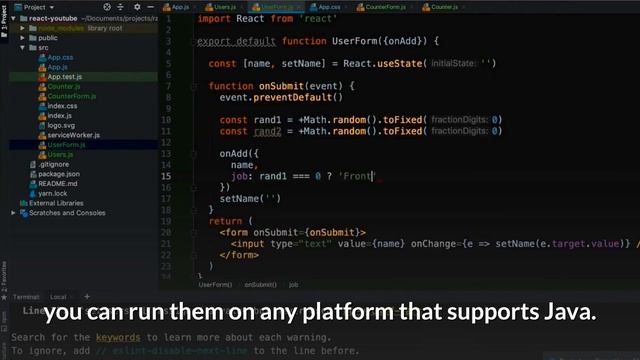The image size is (640, 360).
Task: Click setName('') on line 17
Action: pos(250,199)
